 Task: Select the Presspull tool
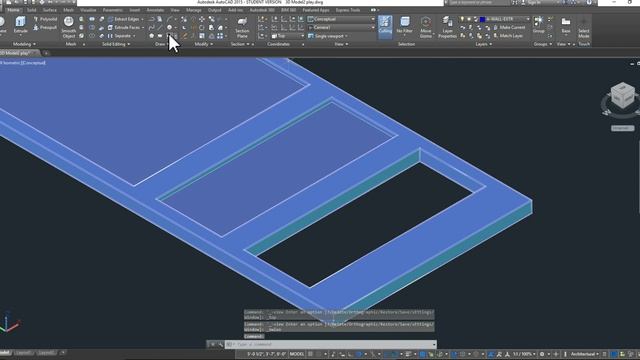[45, 28]
